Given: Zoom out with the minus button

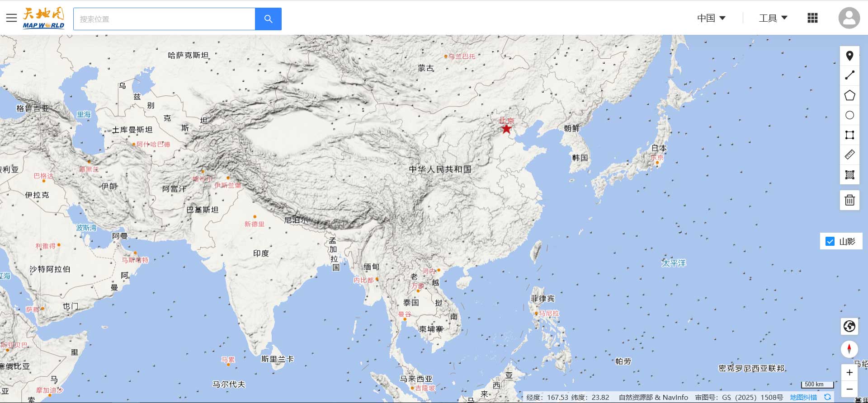Looking at the screenshot, I should (849, 389).
